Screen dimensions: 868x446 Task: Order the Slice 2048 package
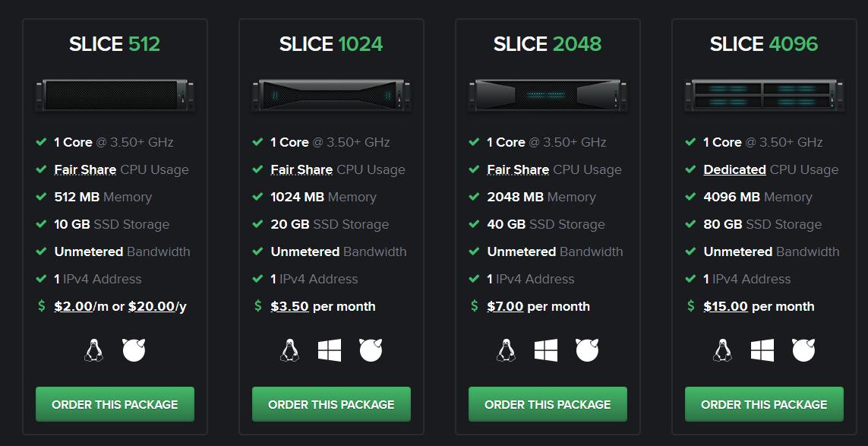coord(548,404)
